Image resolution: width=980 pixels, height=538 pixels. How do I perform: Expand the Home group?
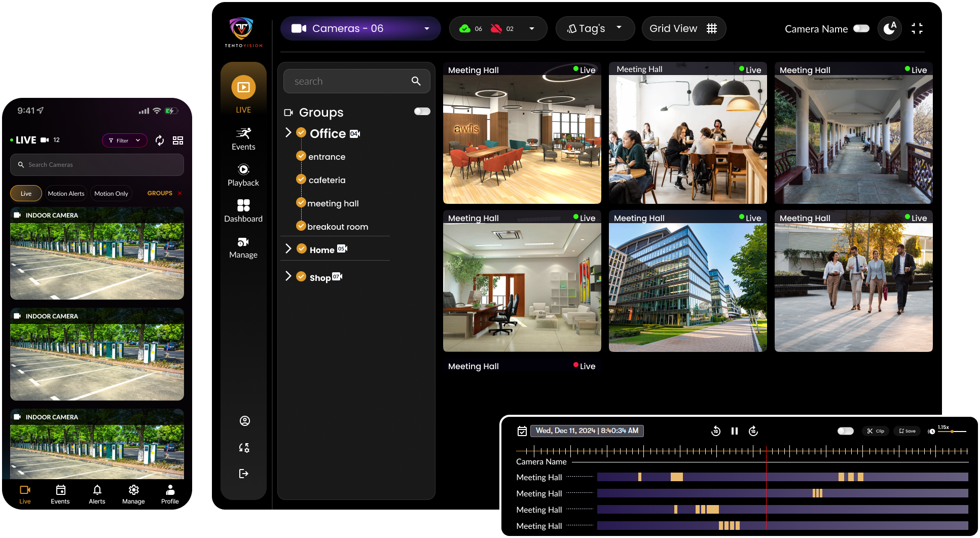pyautogui.click(x=288, y=248)
